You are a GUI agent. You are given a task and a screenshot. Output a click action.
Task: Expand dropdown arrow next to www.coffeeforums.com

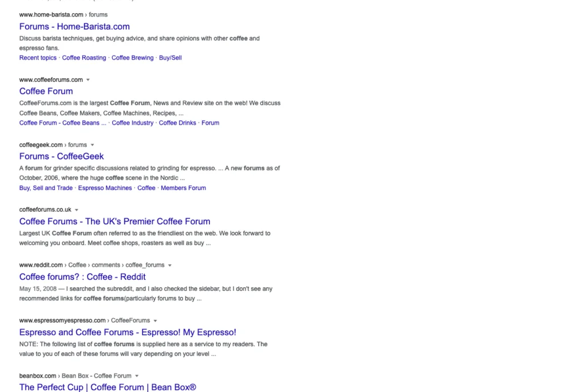tap(88, 80)
